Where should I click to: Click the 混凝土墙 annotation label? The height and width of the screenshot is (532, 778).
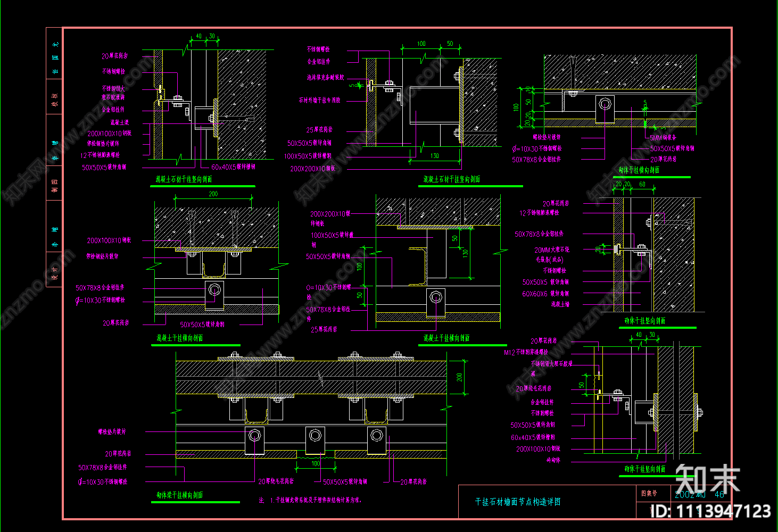(x=560, y=304)
